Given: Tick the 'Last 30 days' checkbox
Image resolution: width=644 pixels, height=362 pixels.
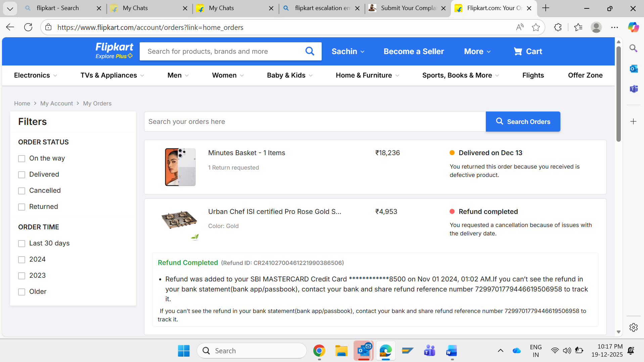Looking at the screenshot, I should [x=22, y=243].
